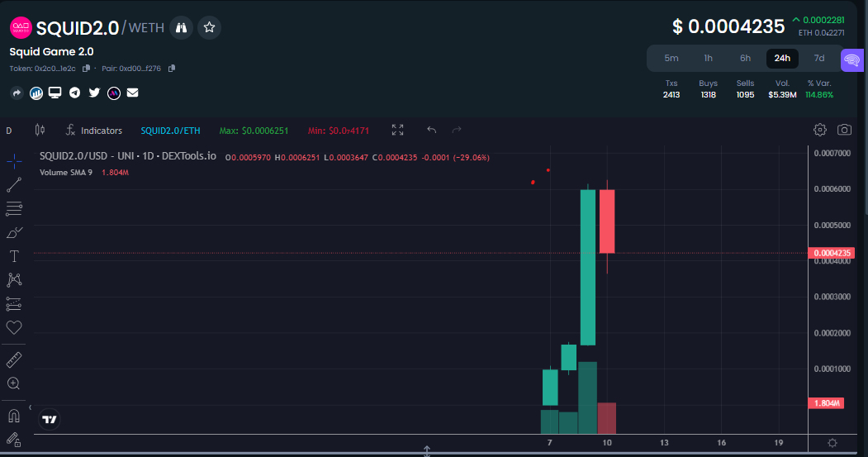Select the ruler measure tool
This screenshot has width=868, height=457.
14,360
